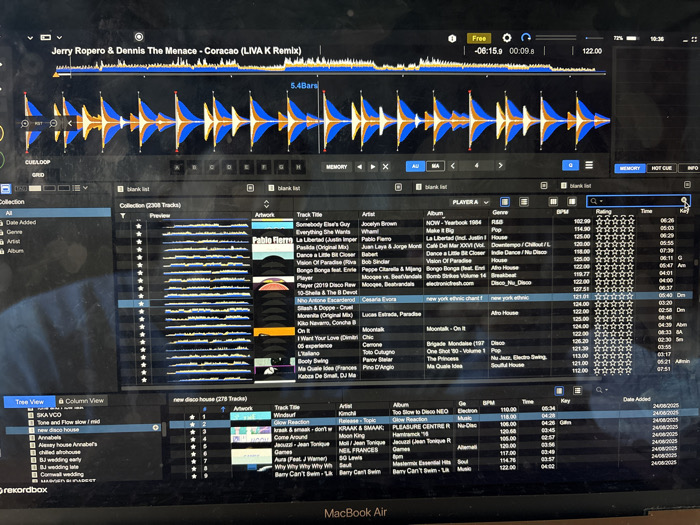Click the blue collection browser icon
The image size is (700, 525).
5,189
